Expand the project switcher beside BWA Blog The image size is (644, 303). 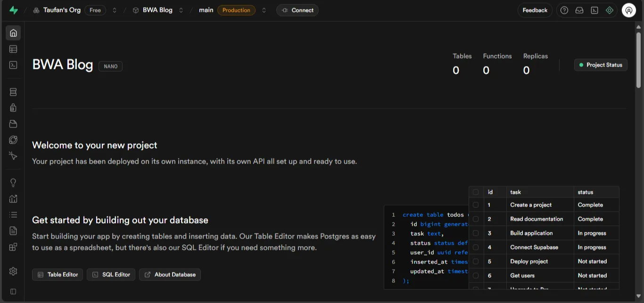181,10
